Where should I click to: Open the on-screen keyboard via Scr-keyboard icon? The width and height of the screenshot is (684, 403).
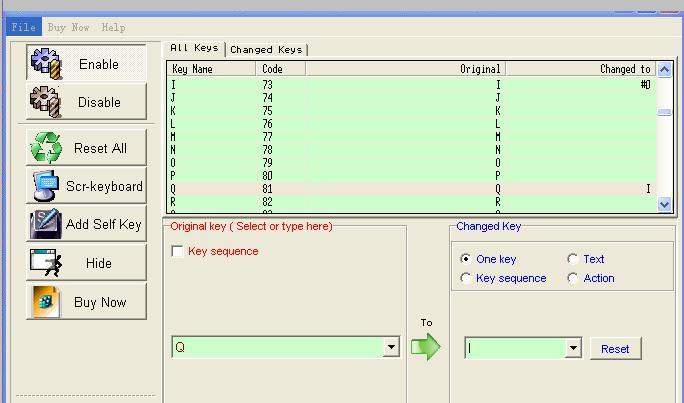(x=46, y=186)
